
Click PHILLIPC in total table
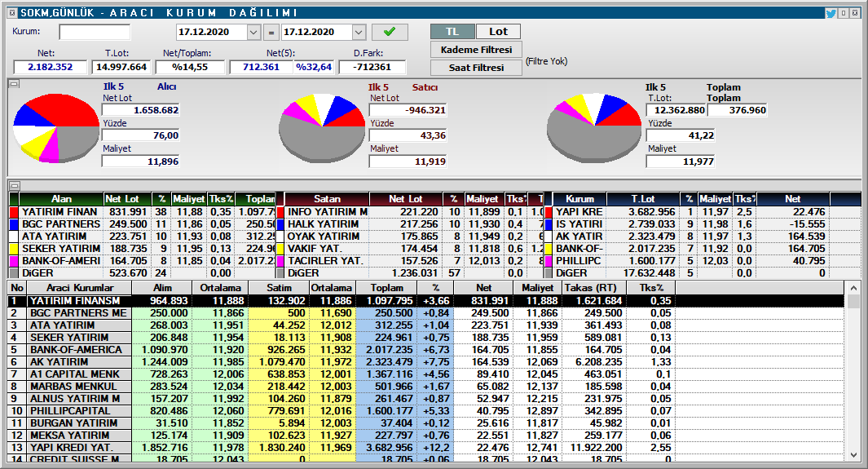click(578, 261)
